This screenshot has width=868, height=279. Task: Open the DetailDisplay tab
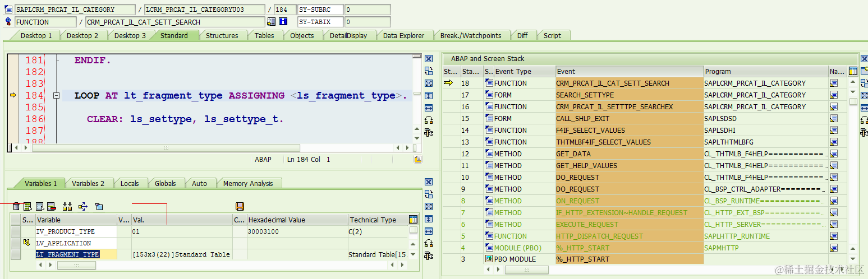pos(348,35)
